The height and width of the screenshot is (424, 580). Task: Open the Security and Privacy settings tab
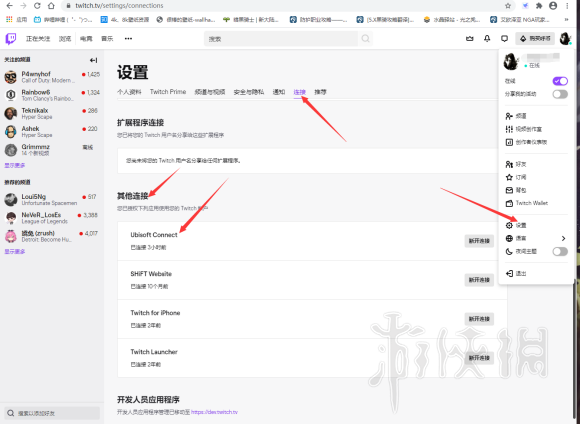tap(249, 92)
